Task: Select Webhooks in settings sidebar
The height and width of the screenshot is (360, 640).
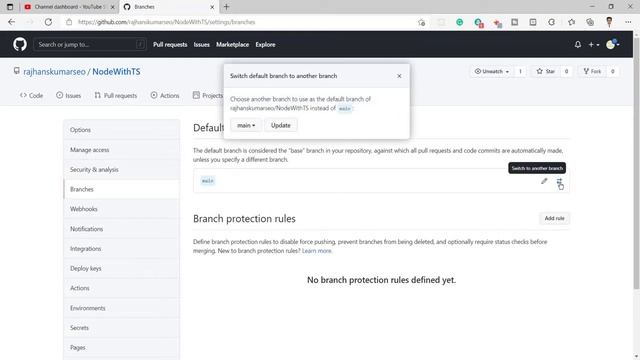Action: pyautogui.click(x=122, y=209)
